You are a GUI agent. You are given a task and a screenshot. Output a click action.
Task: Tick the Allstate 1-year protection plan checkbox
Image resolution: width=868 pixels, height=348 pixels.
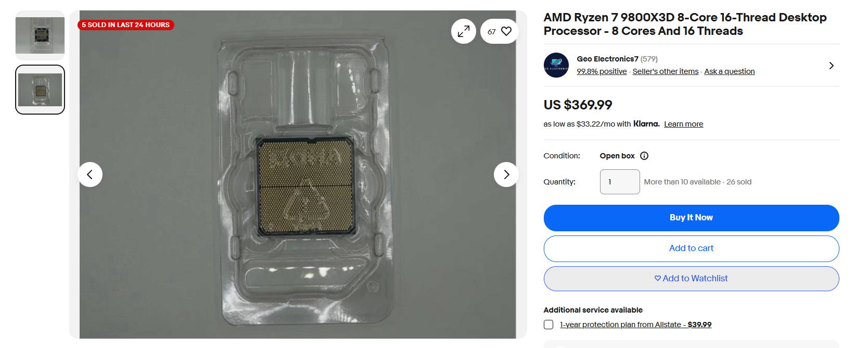(x=548, y=325)
